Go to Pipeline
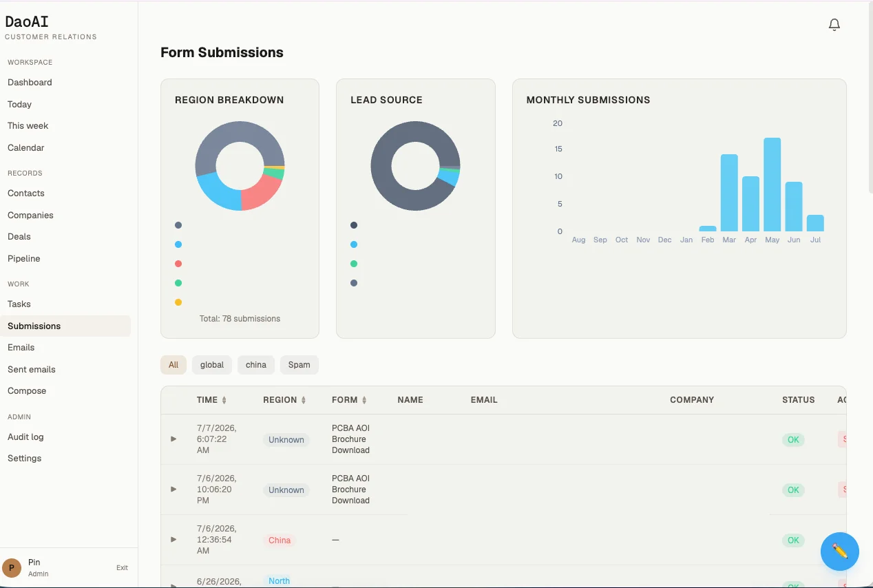 pos(23,258)
